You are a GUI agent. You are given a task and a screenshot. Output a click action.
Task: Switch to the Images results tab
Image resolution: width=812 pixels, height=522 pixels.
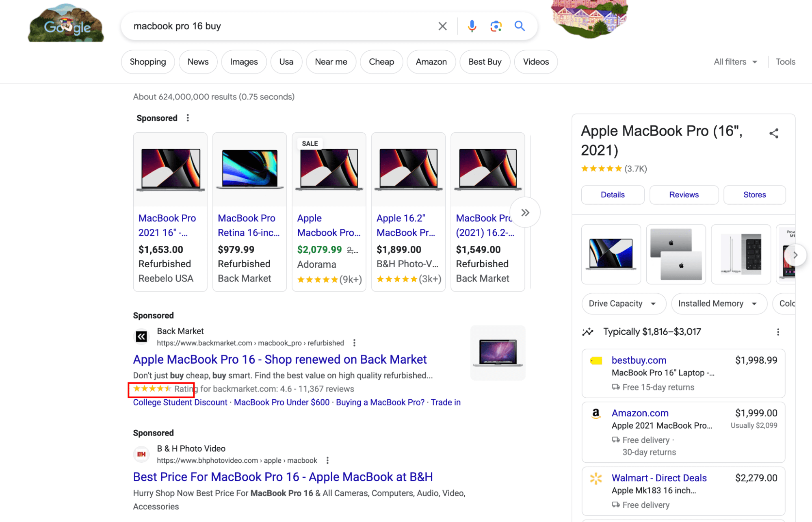point(244,62)
